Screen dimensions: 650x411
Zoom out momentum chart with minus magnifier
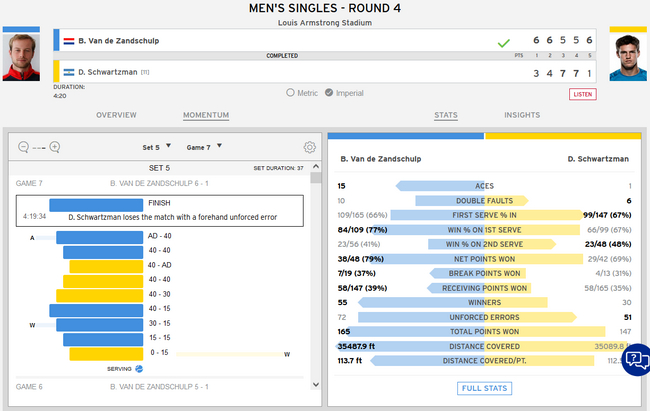pyautogui.click(x=24, y=147)
